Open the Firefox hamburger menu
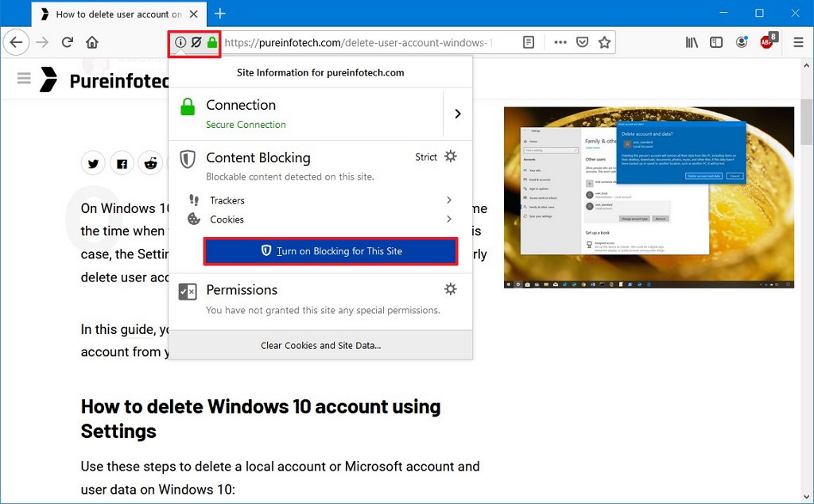Viewport: 814px width, 504px height. 797,42
